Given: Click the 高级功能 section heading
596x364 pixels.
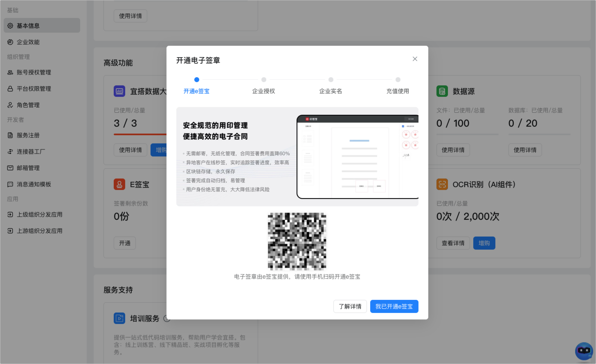Looking at the screenshot, I should 118,63.
